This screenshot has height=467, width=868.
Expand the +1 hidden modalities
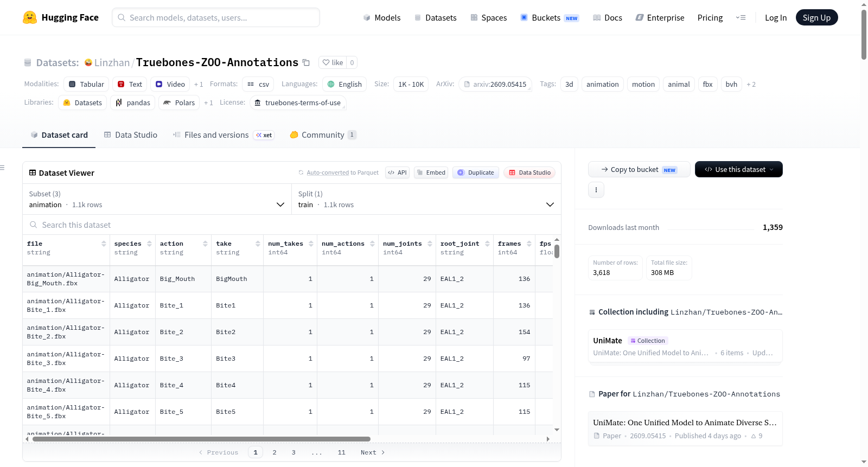point(199,84)
